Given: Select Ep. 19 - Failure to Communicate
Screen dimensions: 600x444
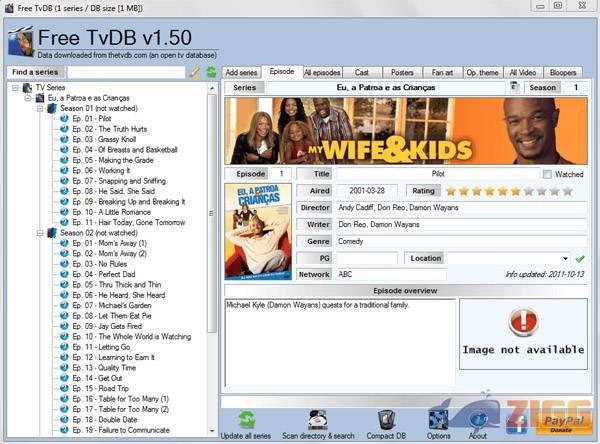Looking at the screenshot, I should tap(121, 430).
